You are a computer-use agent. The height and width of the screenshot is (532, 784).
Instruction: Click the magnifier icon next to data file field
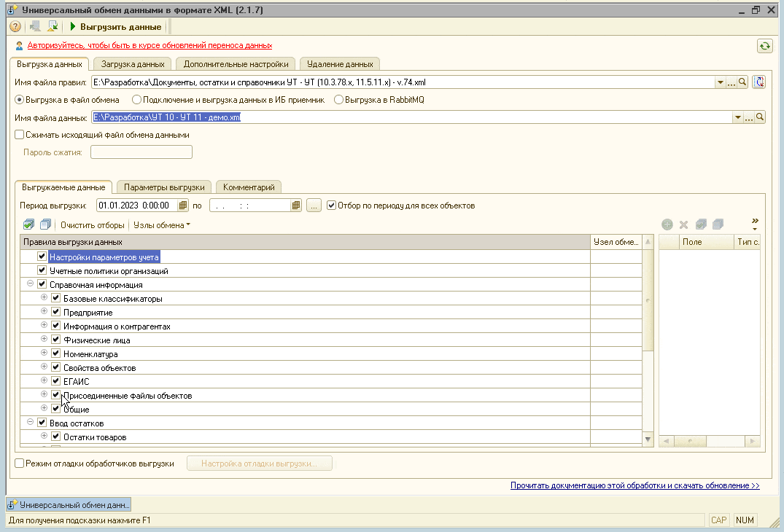(759, 117)
